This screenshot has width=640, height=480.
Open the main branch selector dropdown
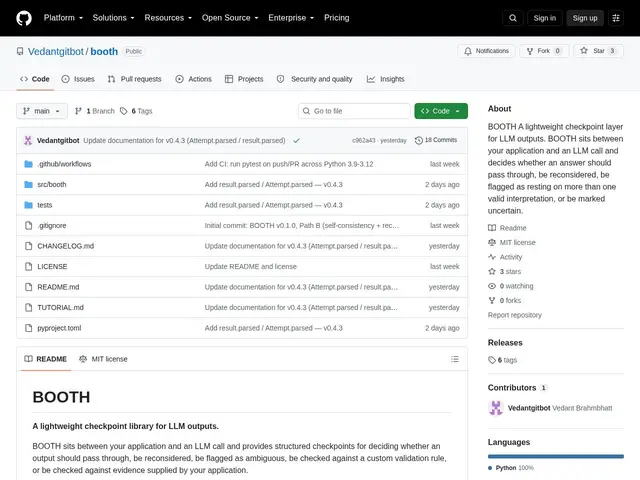click(x=42, y=111)
